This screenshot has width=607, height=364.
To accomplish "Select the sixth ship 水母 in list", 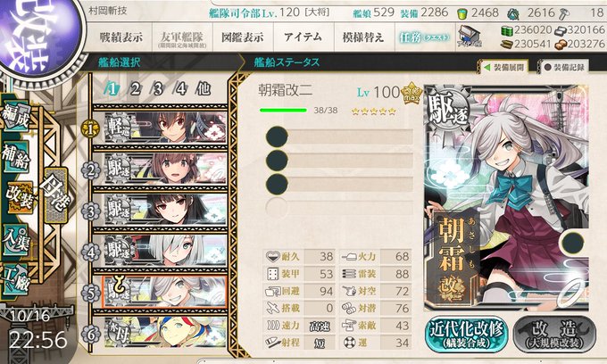I will [x=165, y=332].
